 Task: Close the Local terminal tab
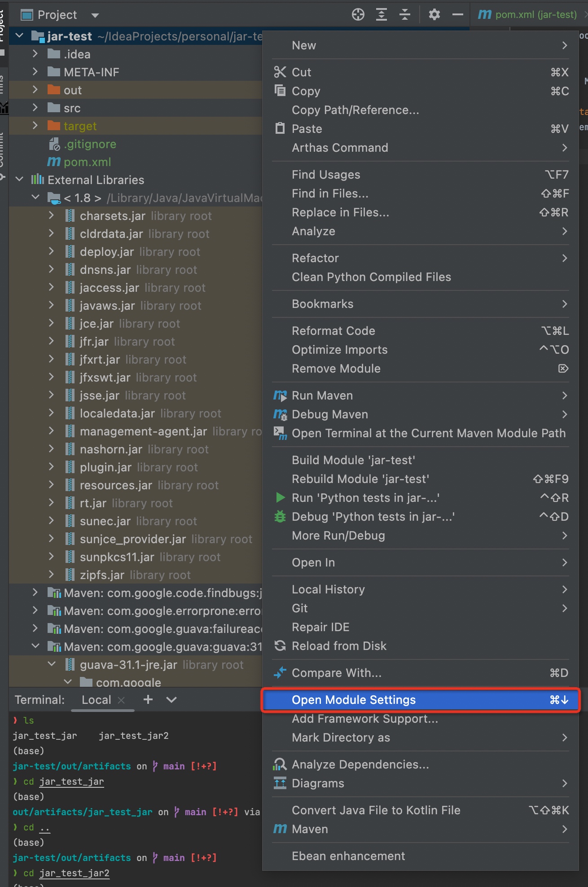coord(121,700)
